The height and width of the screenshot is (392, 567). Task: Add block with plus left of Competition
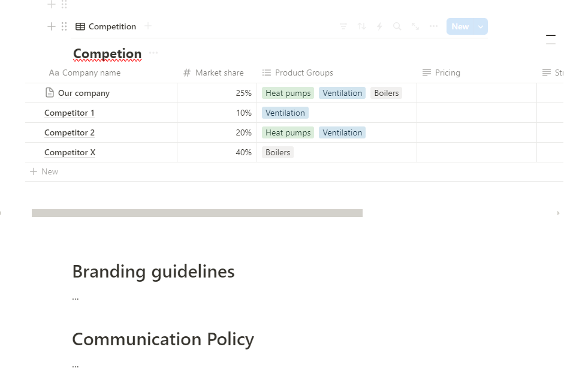(52, 26)
